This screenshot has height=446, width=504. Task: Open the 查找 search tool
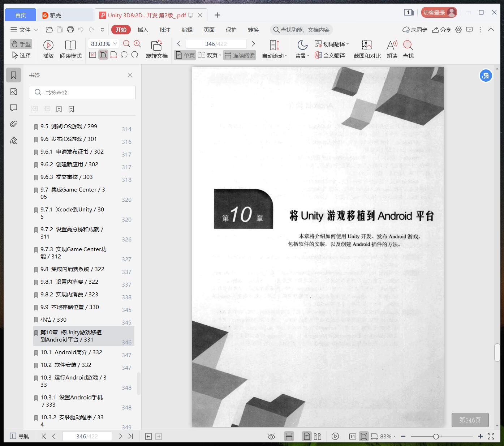click(408, 50)
